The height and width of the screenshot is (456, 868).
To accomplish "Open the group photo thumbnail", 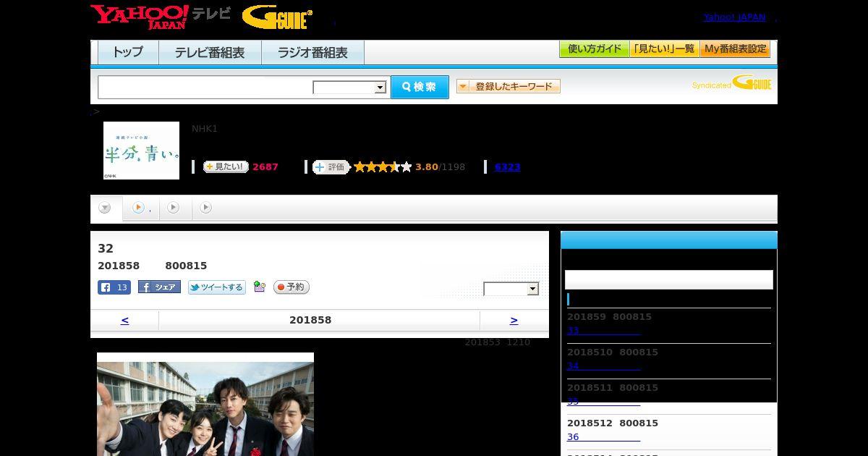I will (205, 404).
